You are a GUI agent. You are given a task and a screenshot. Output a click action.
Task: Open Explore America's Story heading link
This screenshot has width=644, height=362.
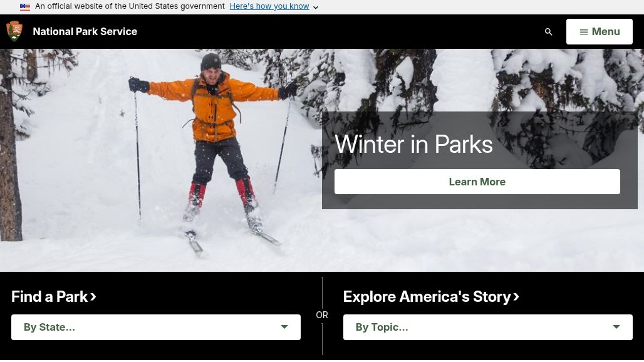(x=427, y=297)
